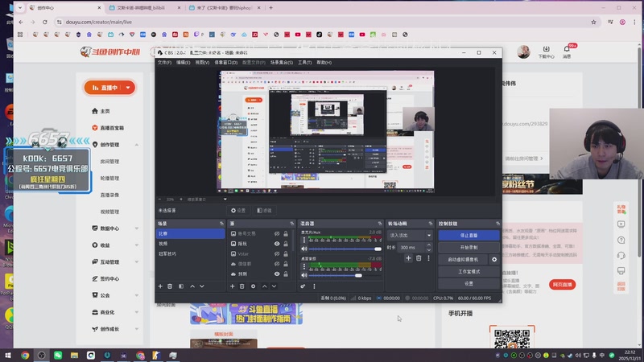Open the dropdown arrow on the 直播中 button
Screen dimensions: 644x362
[128, 88]
